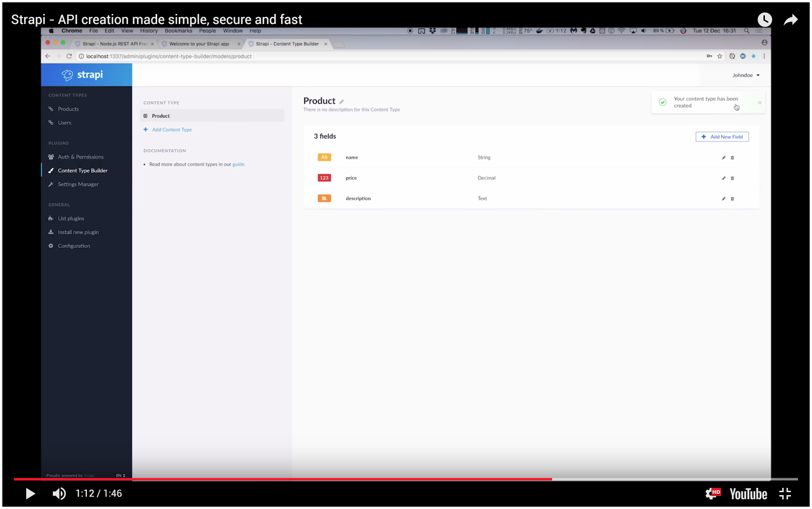Open Chrome Bookmarks menu
The image size is (812, 509).
point(178,31)
